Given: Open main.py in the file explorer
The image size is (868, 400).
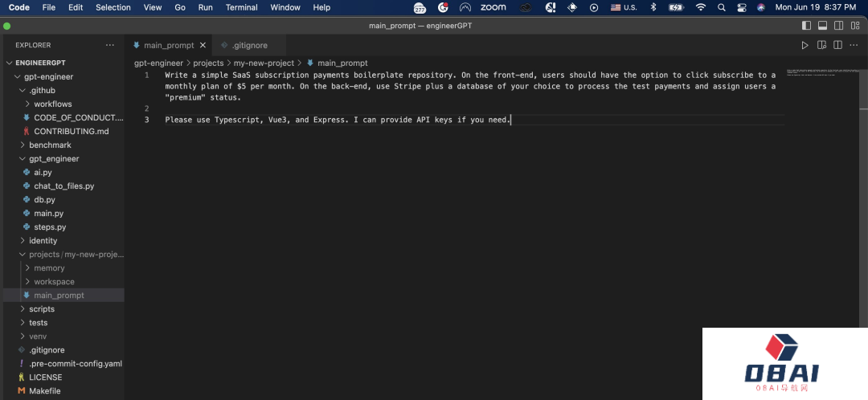Looking at the screenshot, I should tap(48, 214).
